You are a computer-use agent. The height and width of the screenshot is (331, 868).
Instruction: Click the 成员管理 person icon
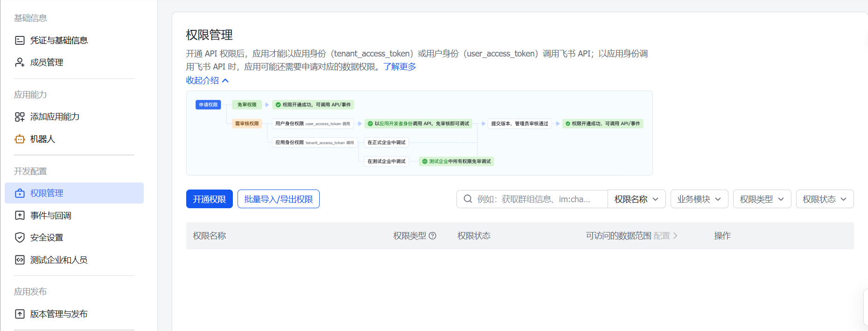coord(20,63)
